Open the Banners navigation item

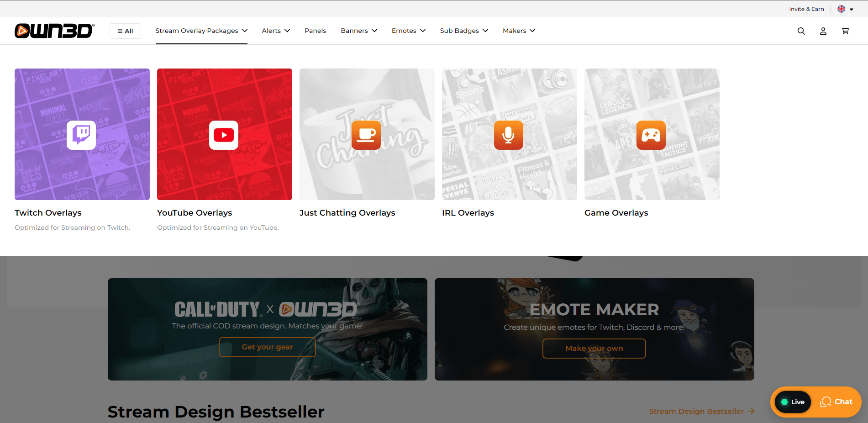point(358,31)
